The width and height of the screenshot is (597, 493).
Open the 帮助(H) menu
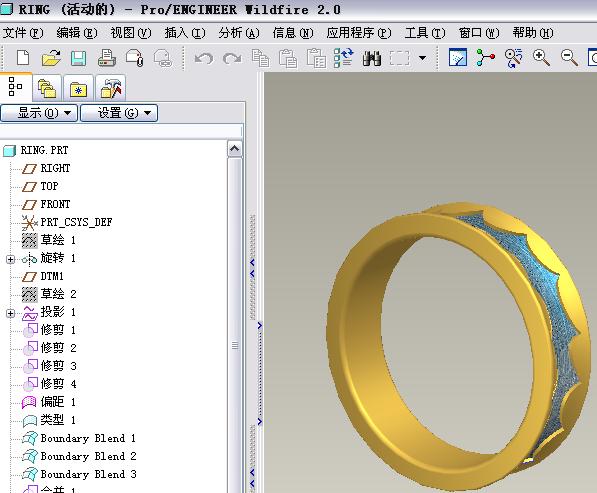coord(533,33)
